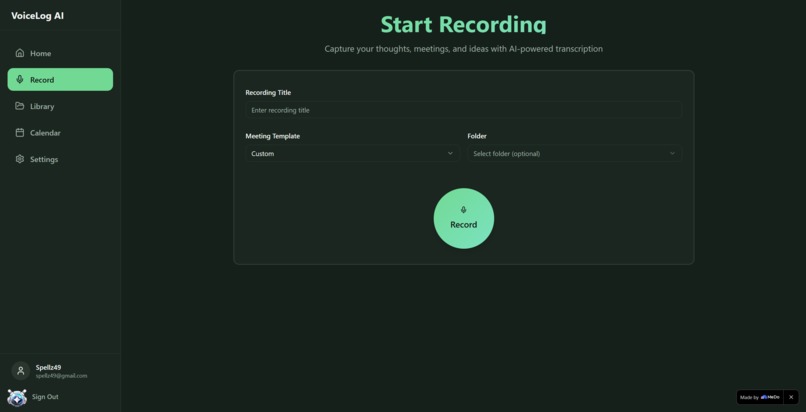Start recording with the round Record button
Screen dimensions: 806x412
tap(464, 218)
